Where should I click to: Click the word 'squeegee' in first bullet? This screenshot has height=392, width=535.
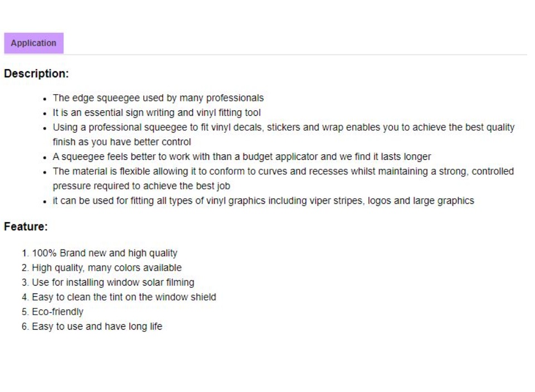118,98
